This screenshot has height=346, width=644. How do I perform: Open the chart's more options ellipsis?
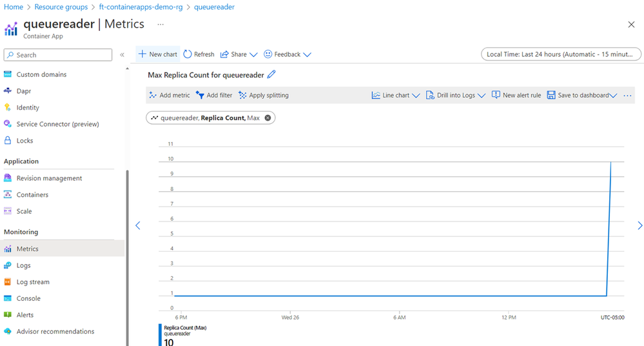point(627,96)
